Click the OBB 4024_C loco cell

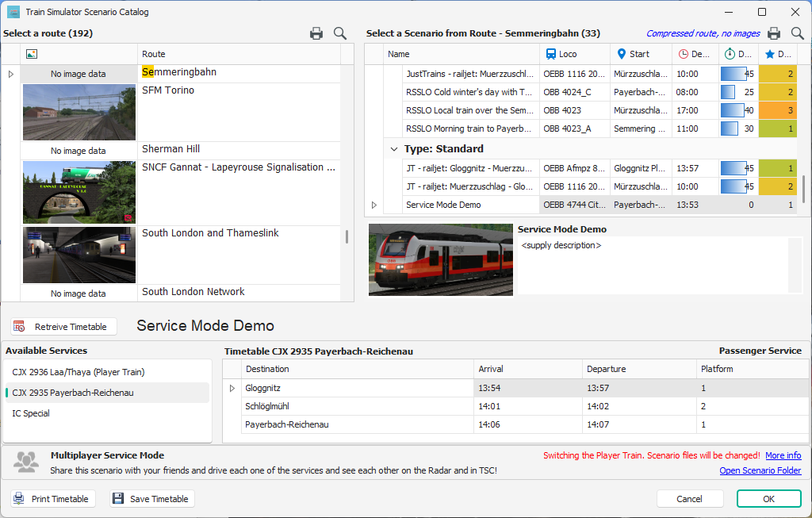[x=575, y=92]
